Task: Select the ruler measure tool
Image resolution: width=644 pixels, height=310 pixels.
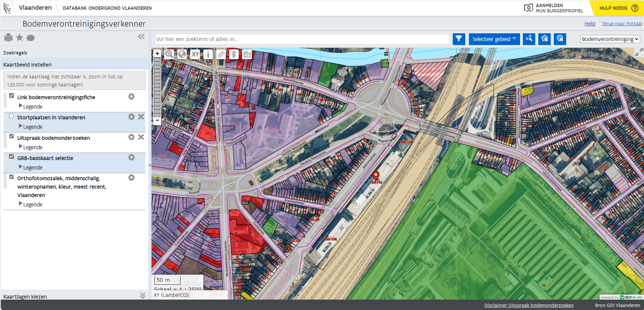Action: coord(221,54)
